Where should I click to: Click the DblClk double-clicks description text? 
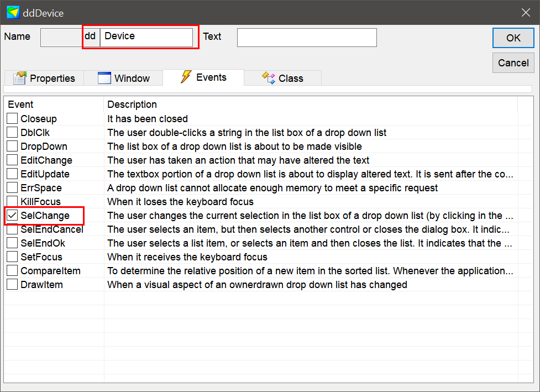tap(247, 133)
